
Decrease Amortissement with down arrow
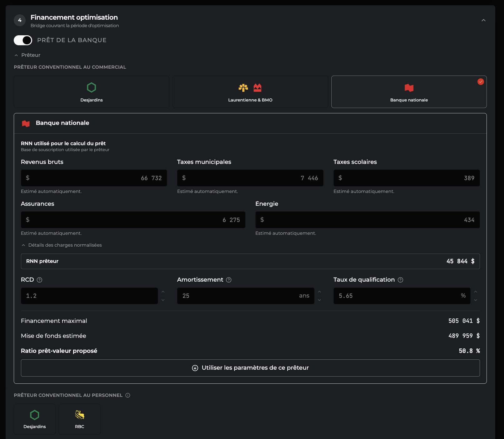[319, 300]
